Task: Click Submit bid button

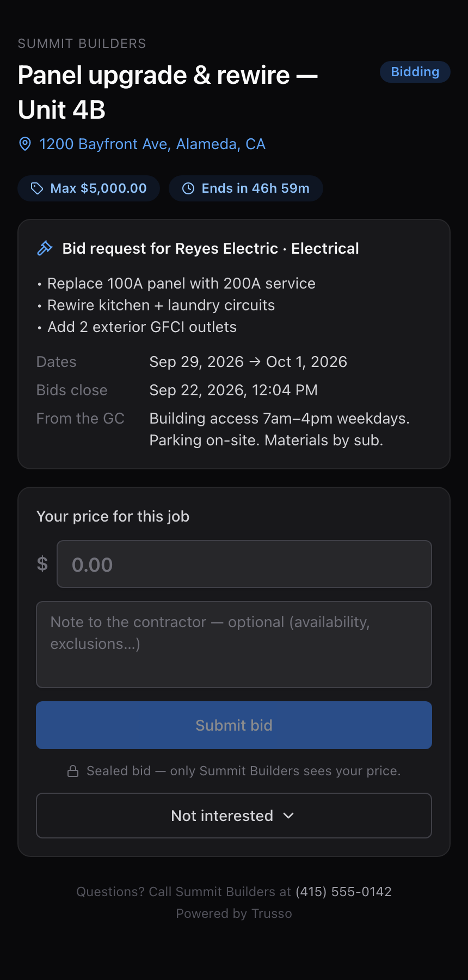Action: 234,725
